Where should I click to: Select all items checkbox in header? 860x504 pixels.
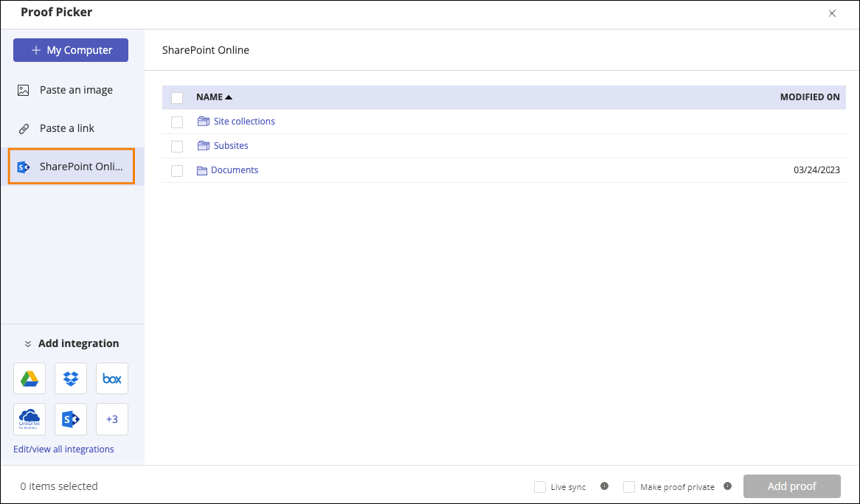click(177, 98)
